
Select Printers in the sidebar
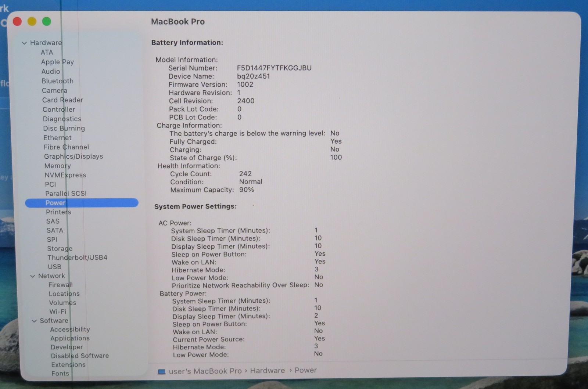tap(58, 212)
